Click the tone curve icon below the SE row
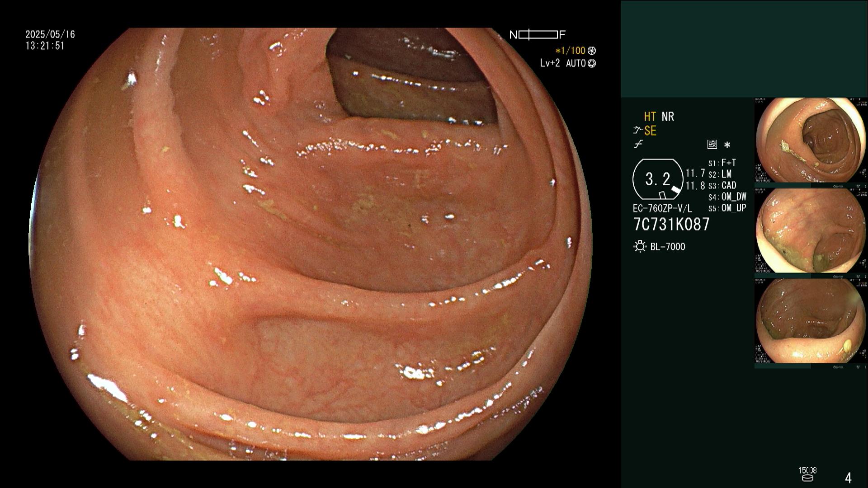 tap(638, 145)
